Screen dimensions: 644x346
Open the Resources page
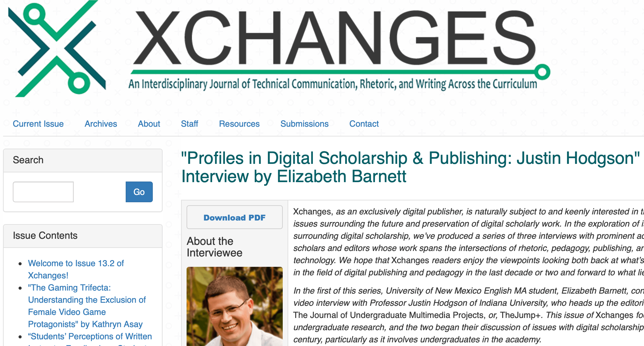(239, 124)
